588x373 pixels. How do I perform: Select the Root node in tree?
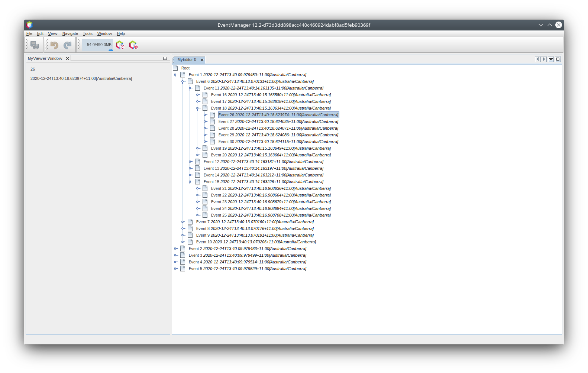click(185, 68)
